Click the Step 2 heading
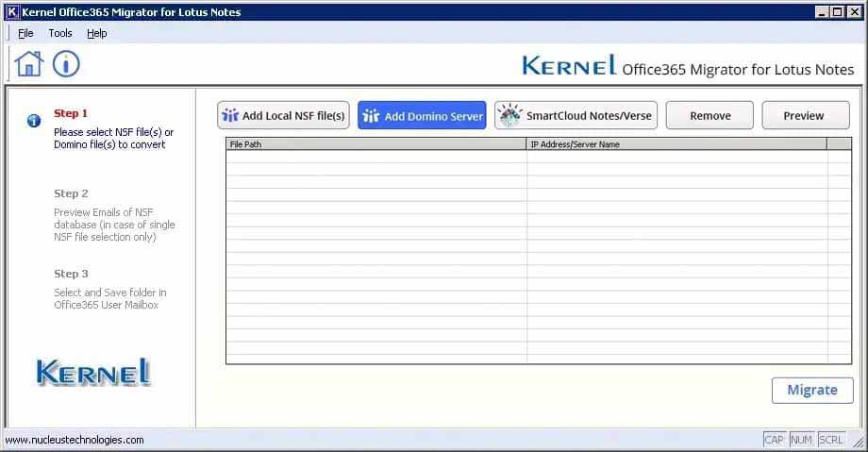Viewport: 868px width, 452px height. (71, 193)
